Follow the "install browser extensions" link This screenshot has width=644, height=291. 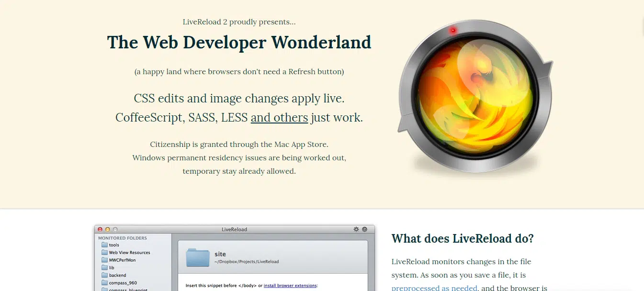pyautogui.click(x=290, y=286)
